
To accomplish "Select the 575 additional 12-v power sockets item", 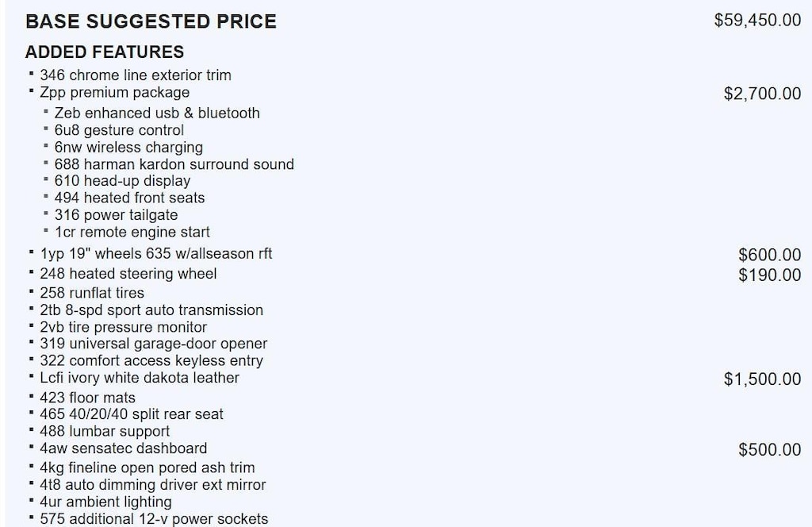I will [154, 519].
